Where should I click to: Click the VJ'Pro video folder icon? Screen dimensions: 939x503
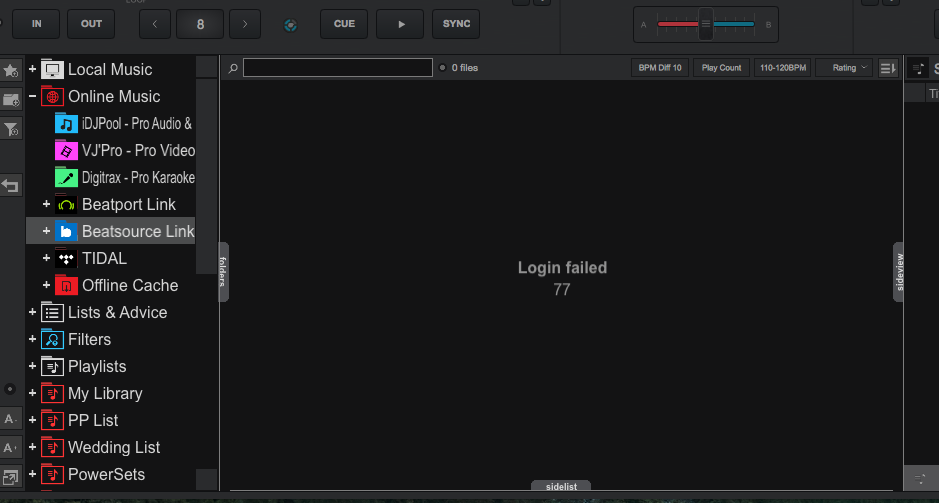(66, 150)
